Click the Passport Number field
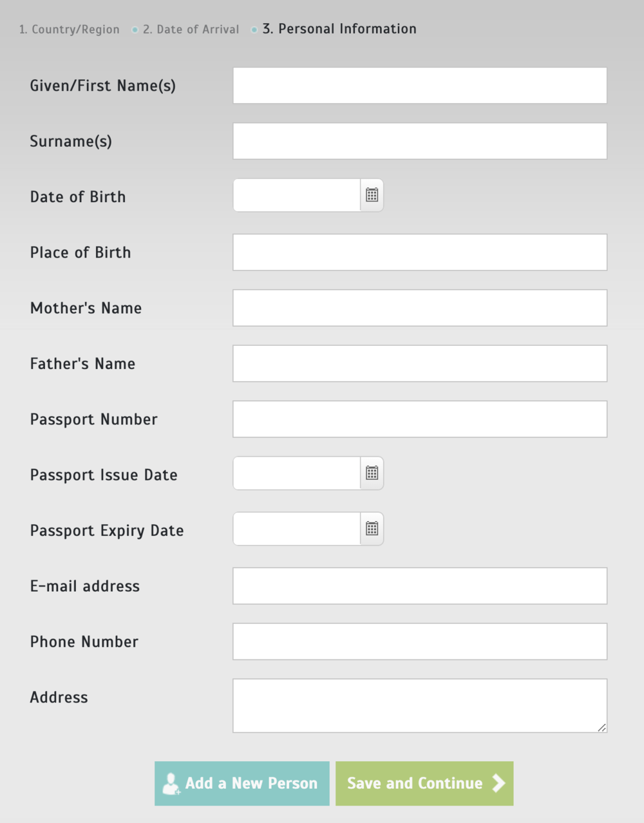Viewport: 644px width, 823px height. coord(420,419)
